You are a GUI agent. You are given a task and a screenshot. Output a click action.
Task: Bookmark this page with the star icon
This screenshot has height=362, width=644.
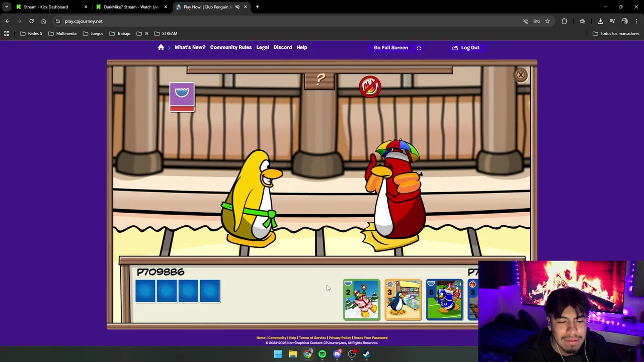coord(547,21)
